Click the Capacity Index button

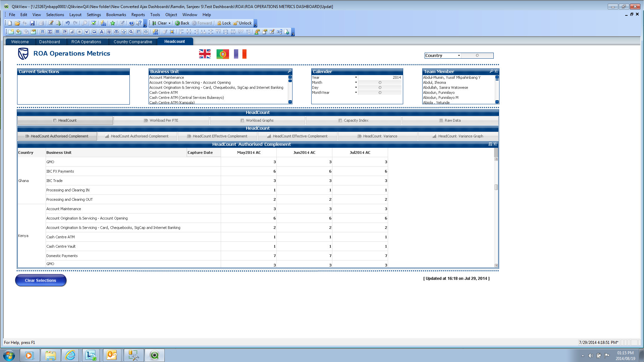pyautogui.click(x=354, y=120)
